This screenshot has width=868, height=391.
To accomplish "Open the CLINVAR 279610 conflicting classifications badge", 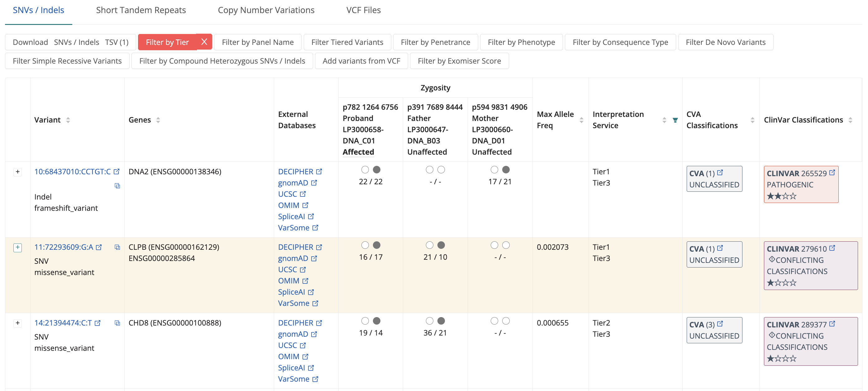I will (x=810, y=266).
